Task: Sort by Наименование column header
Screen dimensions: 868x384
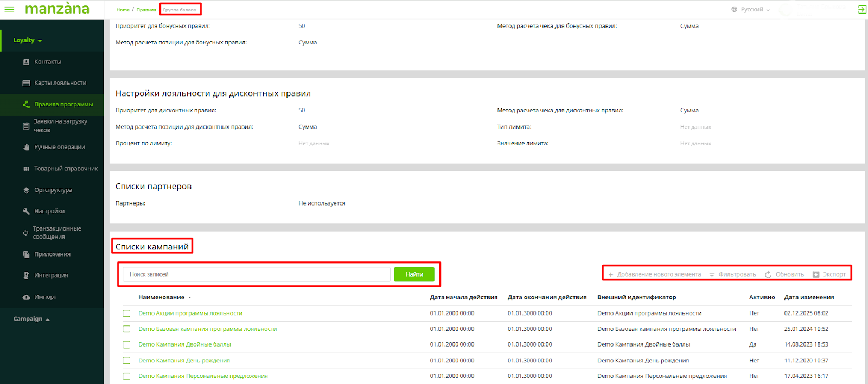Action: pos(161,297)
